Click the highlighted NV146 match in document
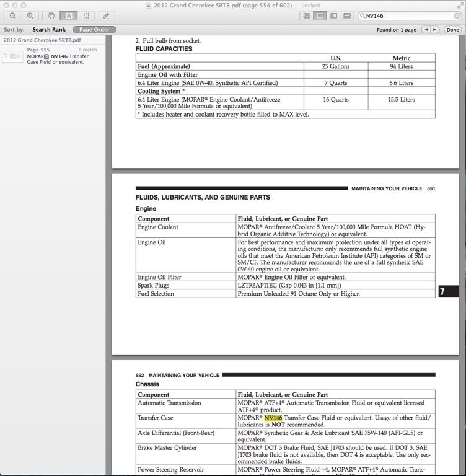Screen dimensions: 466x476 tap(273, 418)
